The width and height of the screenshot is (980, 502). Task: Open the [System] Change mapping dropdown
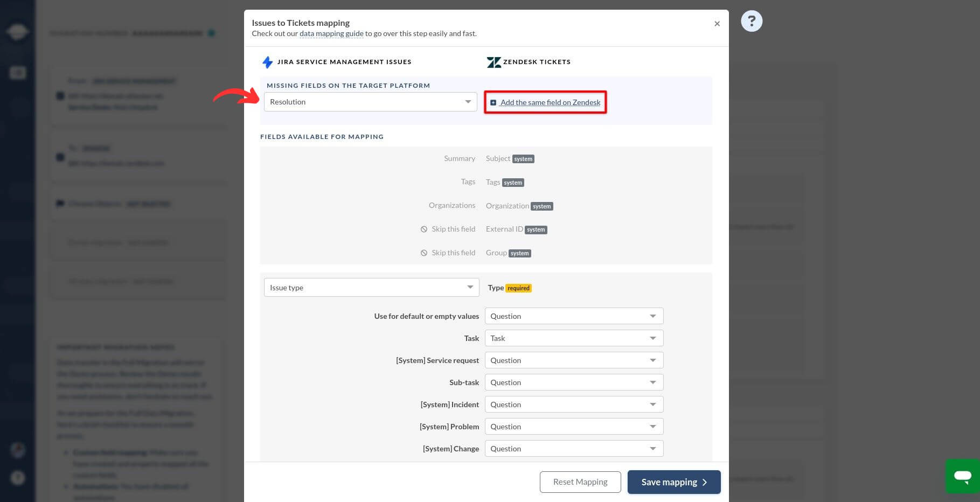pyautogui.click(x=574, y=449)
